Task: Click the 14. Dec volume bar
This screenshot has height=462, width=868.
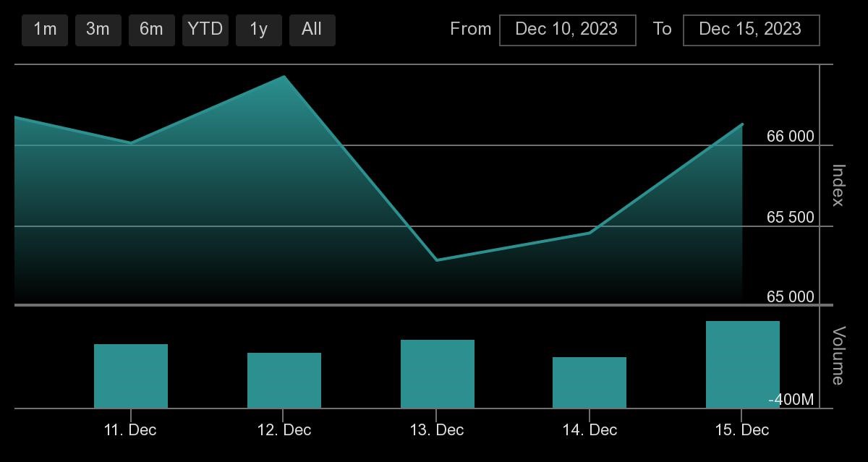Action: point(590,382)
